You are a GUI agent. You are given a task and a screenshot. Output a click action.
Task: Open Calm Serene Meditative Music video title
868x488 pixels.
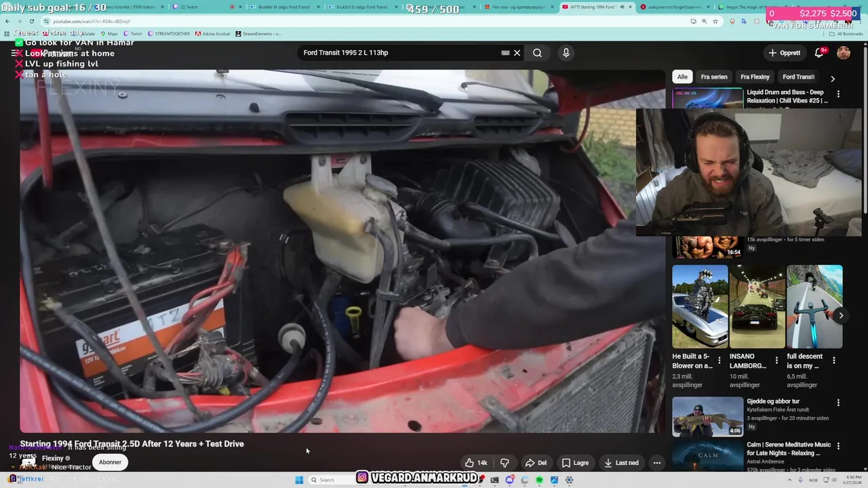click(x=789, y=449)
